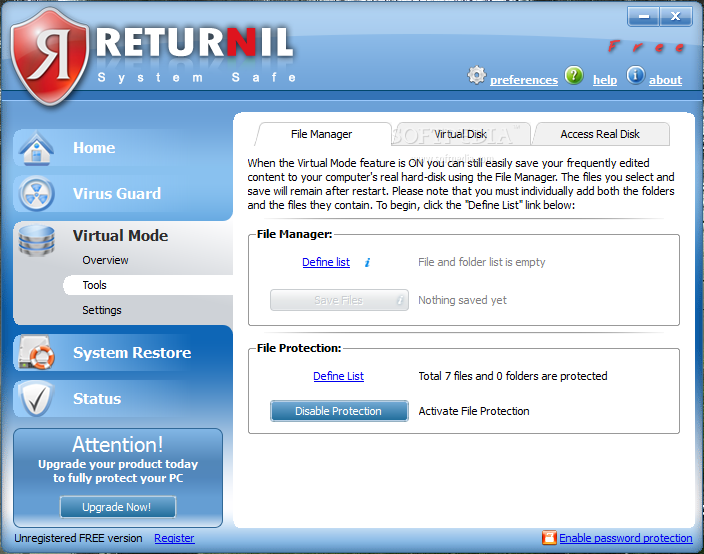Click 'Activate File Protection' text
The height and width of the screenshot is (554, 704).
click(x=474, y=411)
